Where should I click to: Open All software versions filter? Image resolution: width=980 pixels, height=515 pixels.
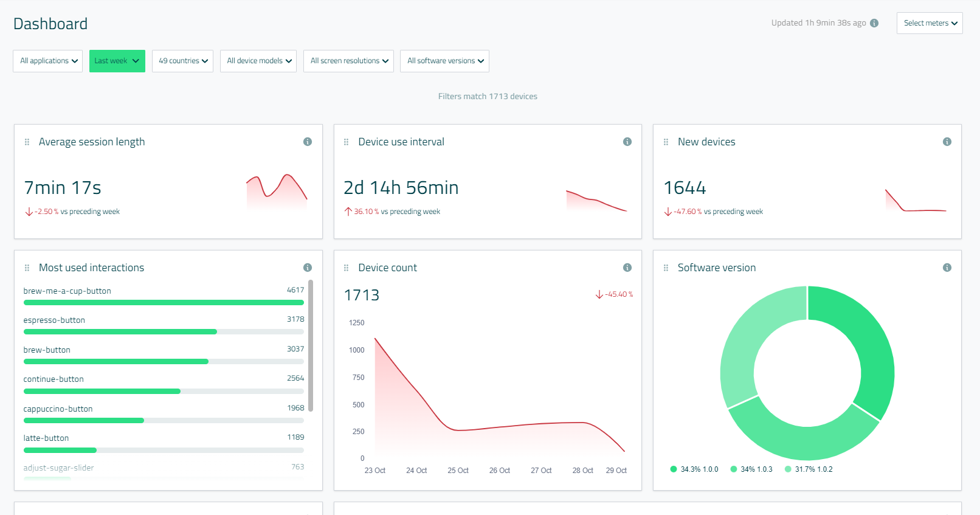444,61
